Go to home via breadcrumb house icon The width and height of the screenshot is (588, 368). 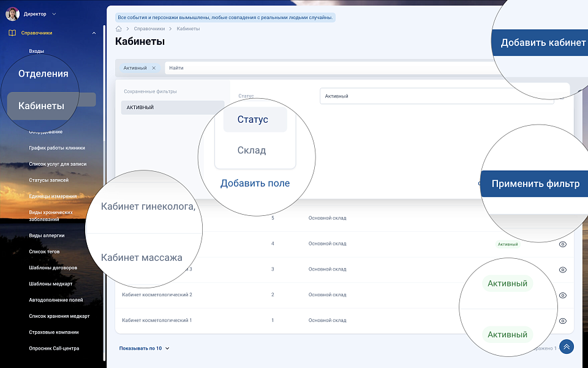coord(119,29)
